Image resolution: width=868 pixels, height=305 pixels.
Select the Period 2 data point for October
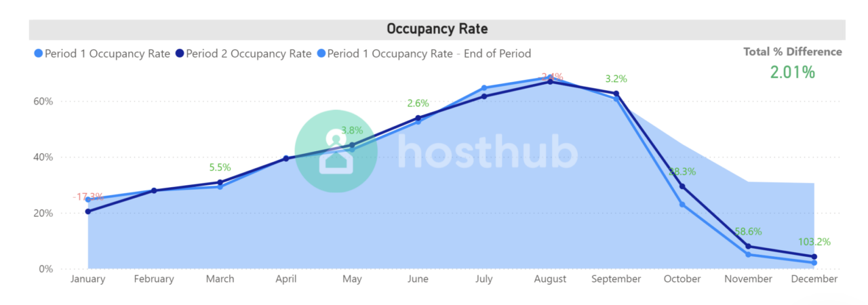682,186
